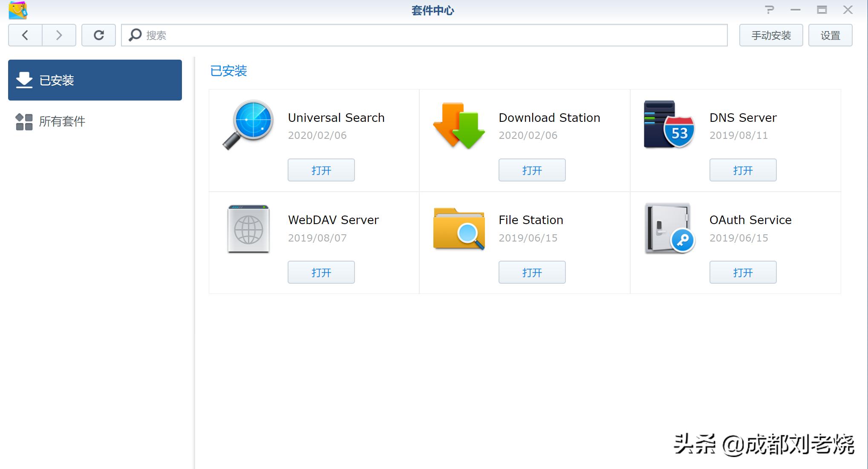Click the File Station folder icon
The image size is (868, 469).
click(x=459, y=229)
